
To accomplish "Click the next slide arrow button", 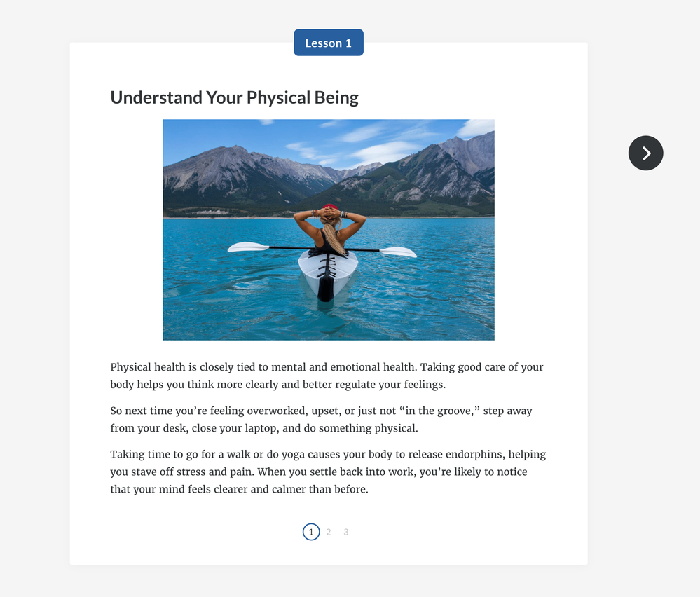I will click(x=645, y=153).
